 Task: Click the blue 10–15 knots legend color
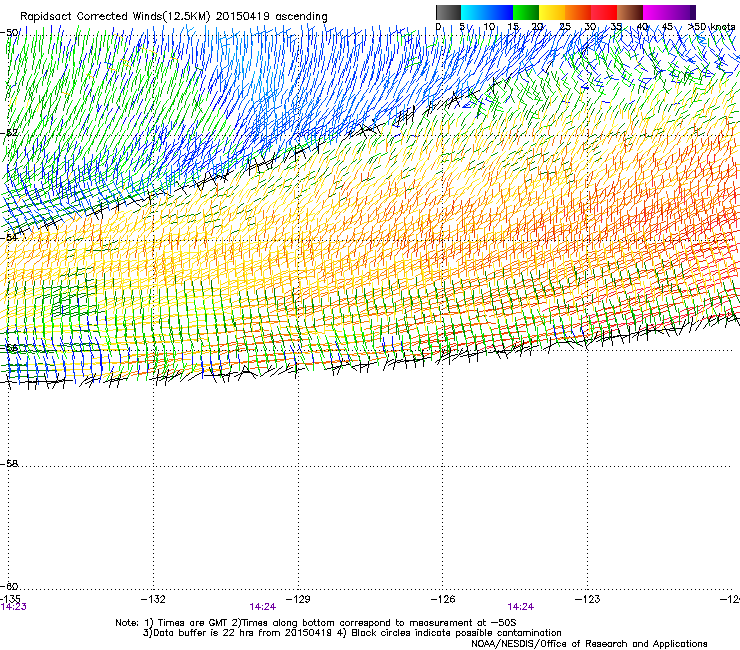tap(500, 12)
